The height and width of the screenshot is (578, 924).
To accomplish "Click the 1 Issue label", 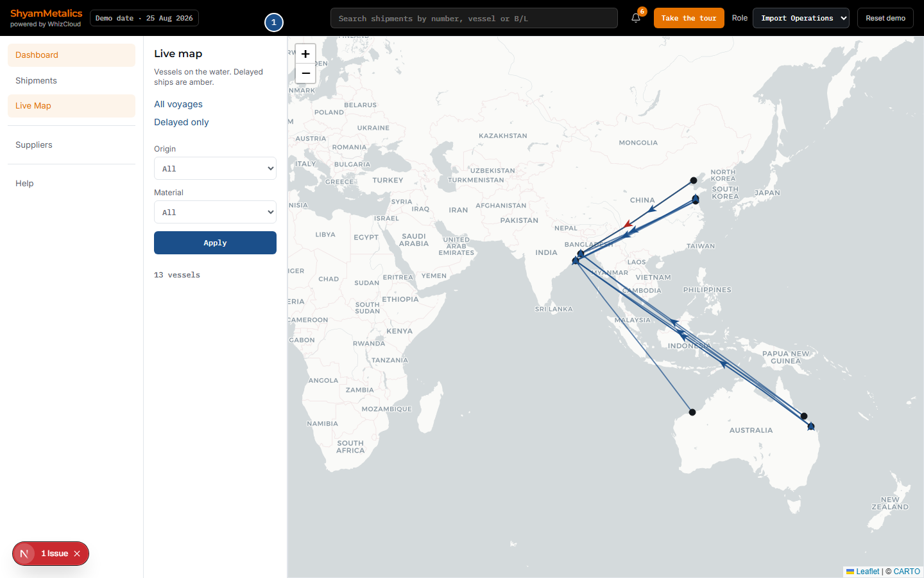I will point(55,554).
